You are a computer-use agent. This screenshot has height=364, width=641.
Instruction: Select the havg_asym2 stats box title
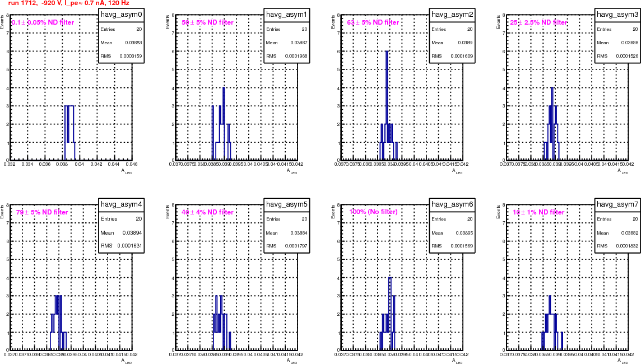pos(452,15)
